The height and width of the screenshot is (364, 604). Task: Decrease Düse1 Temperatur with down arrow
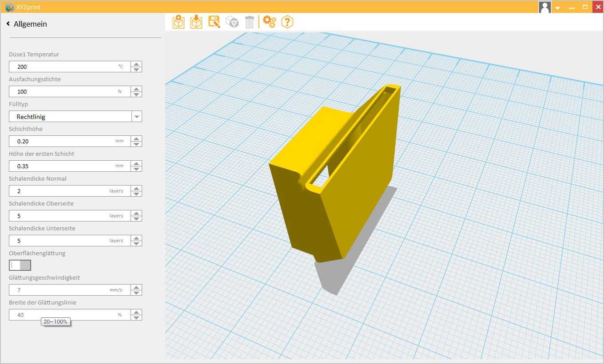point(137,69)
